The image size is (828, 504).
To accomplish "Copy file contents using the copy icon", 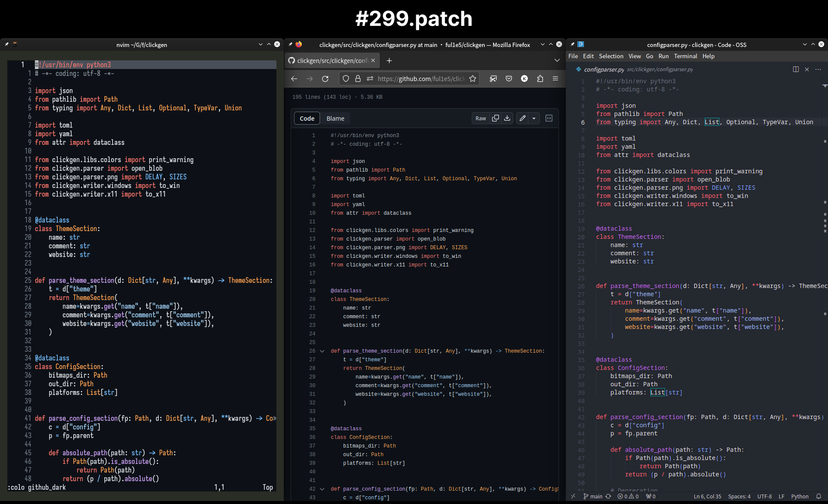I will point(496,118).
